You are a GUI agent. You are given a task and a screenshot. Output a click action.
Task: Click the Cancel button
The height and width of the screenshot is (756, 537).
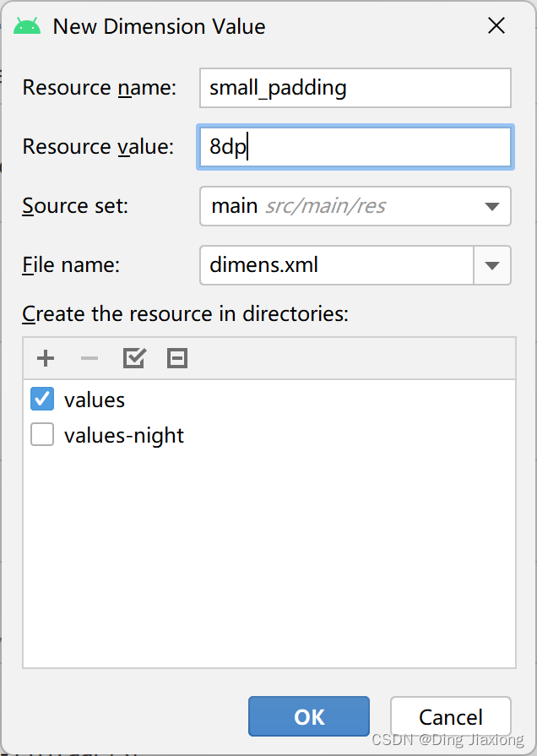pos(451,716)
